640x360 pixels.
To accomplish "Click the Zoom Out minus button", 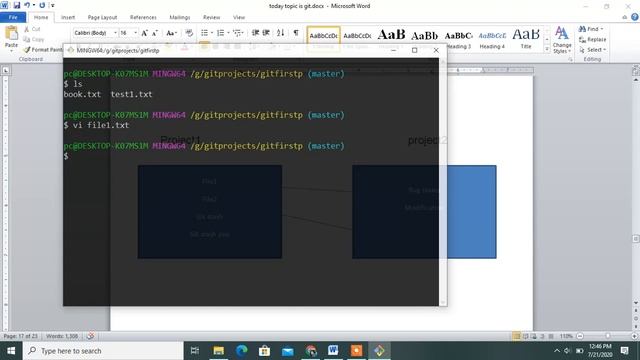I will tap(580, 336).
